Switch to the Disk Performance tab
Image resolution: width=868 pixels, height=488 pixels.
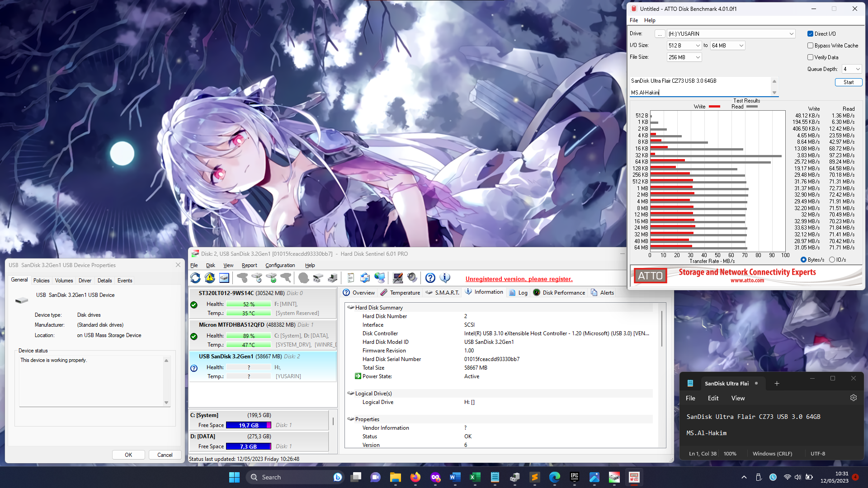click(559, 293)
